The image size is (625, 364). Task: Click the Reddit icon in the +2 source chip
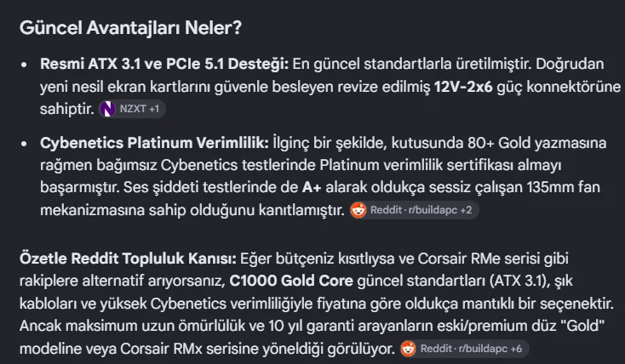(x=358, y=210)
